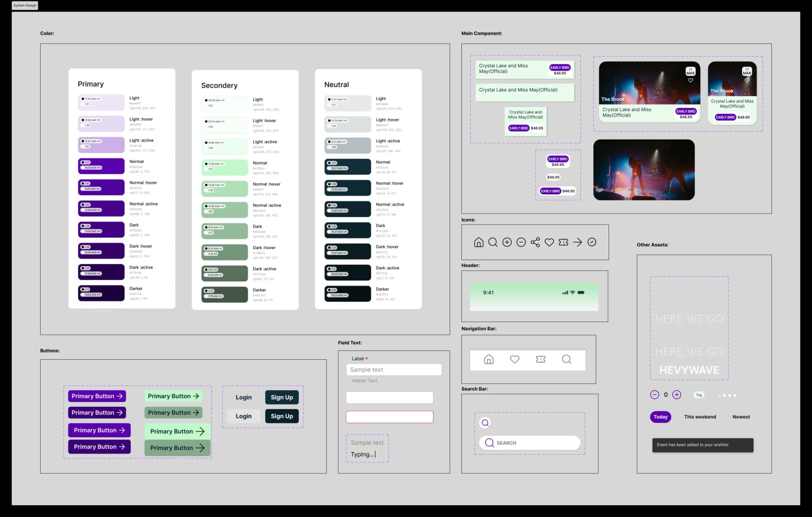Viewport: 812px width, 517px height.
Task: Decrease the counter with the minus stepper
Action: coord(655,395)
